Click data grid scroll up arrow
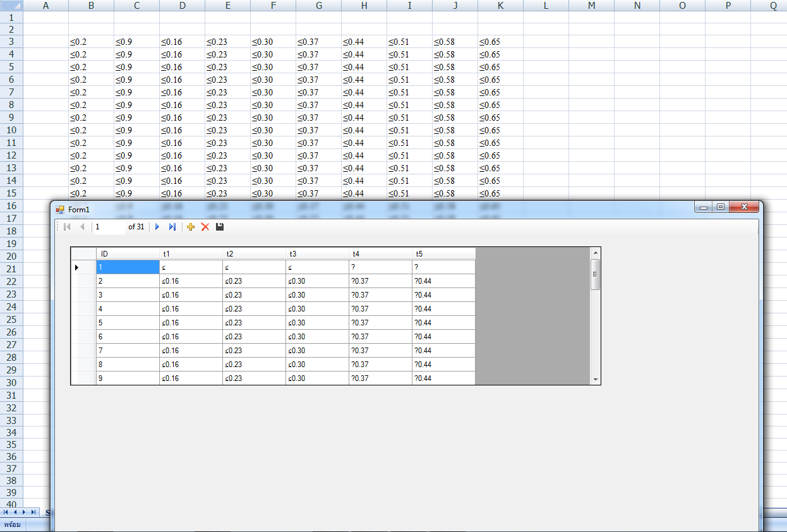Image resolution: width=787 pixels, height=532 pixels. 595,253
